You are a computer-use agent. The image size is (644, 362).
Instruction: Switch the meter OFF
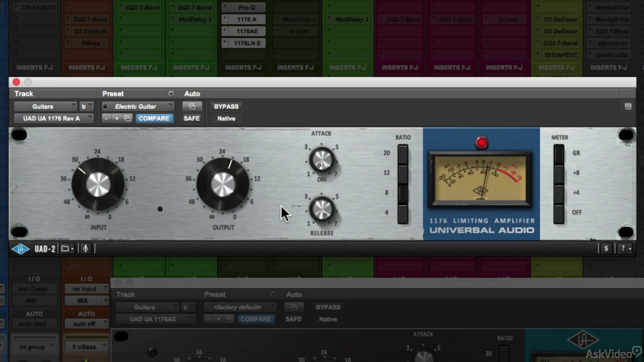pyautogui.click(x=559, y=213)
